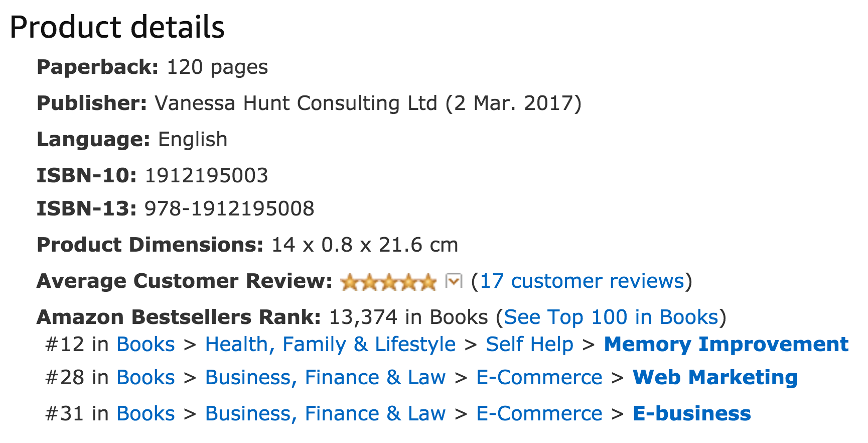This screenshot has width=868, height=443.
Task: Open the 17 customer reviews link
Action: [x=582, y=281]
